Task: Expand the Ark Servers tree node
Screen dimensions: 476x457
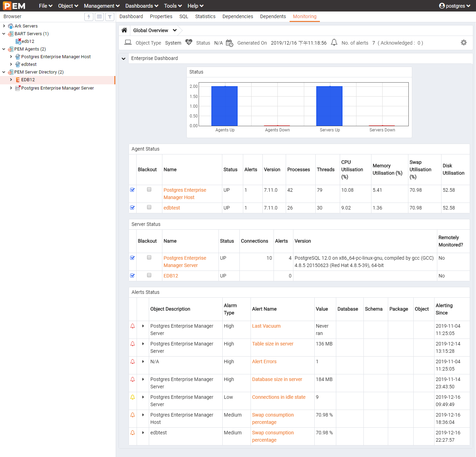Action: coord(4,26)
